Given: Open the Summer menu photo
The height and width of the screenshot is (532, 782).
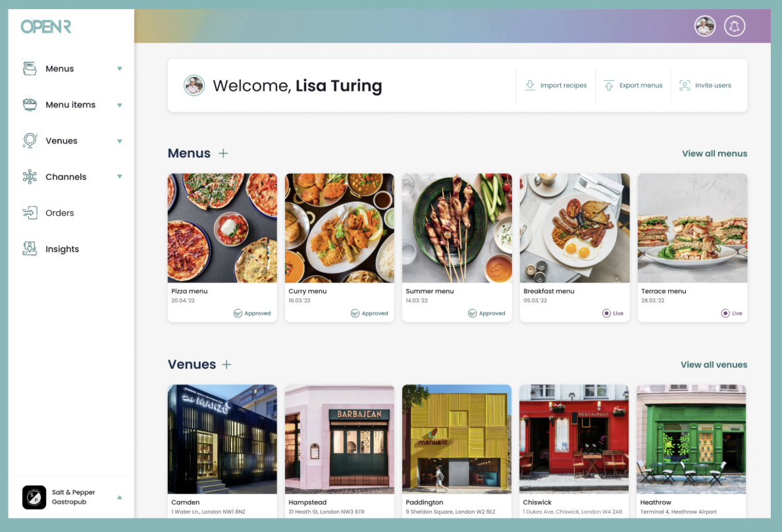Looking at the screenshot, I should pos(457,228).
